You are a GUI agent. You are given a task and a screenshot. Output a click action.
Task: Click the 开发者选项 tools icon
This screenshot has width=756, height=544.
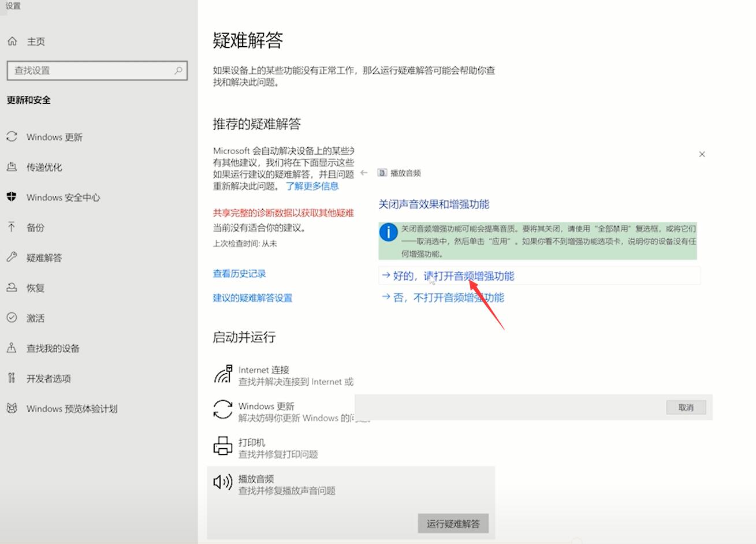pos(12,378)
